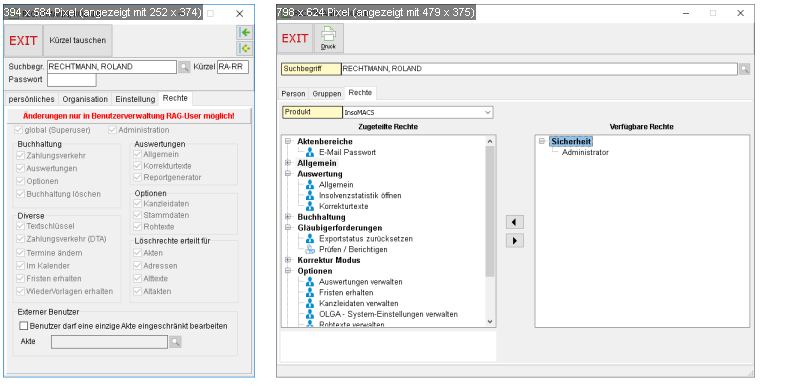The height and width of the screenshot is (391, 791).
Task: Toggle Wiedervorlagen erhalten checkbox
Action: click(x=21, y=291)
